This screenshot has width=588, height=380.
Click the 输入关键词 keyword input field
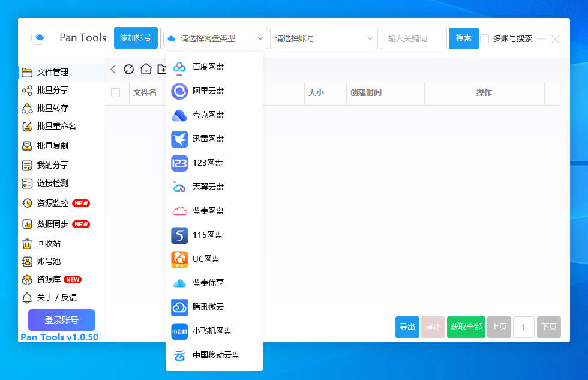pos(410,38)
